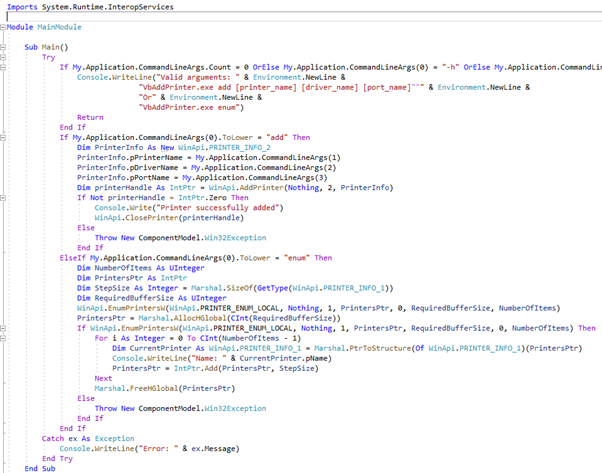The height and width of the screenshot is (473, 602).
Task: Collapse the Sub Main() code block
Action: [x=4, y=47]
